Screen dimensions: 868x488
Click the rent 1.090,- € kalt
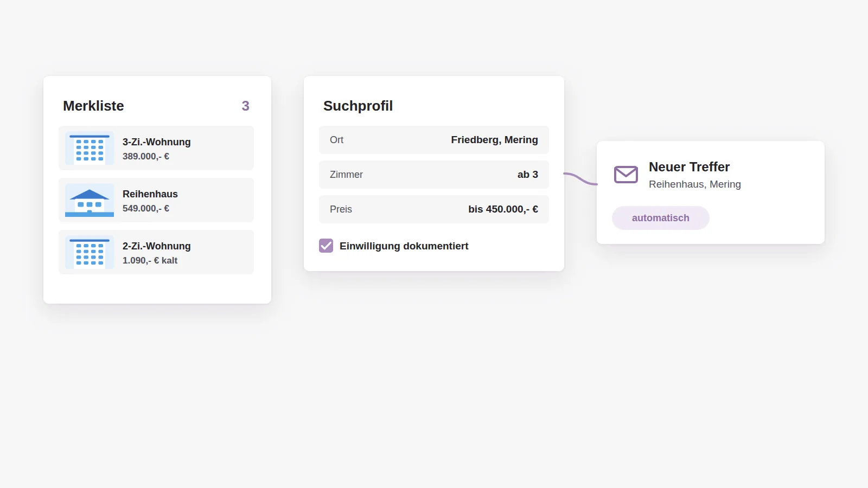pyautogui.click(x=150, y=260)
